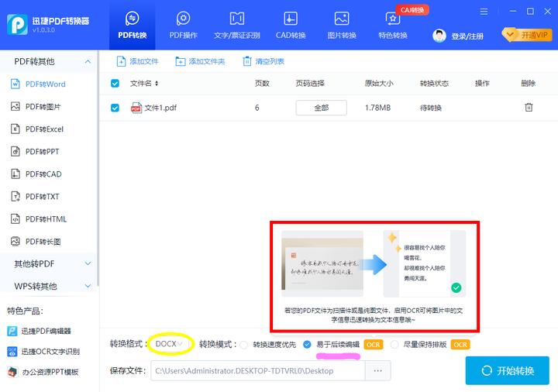Click the 迅捷PDF转换器 app logo
This screenshot has width=558, height=392.
tap(17, 25)
